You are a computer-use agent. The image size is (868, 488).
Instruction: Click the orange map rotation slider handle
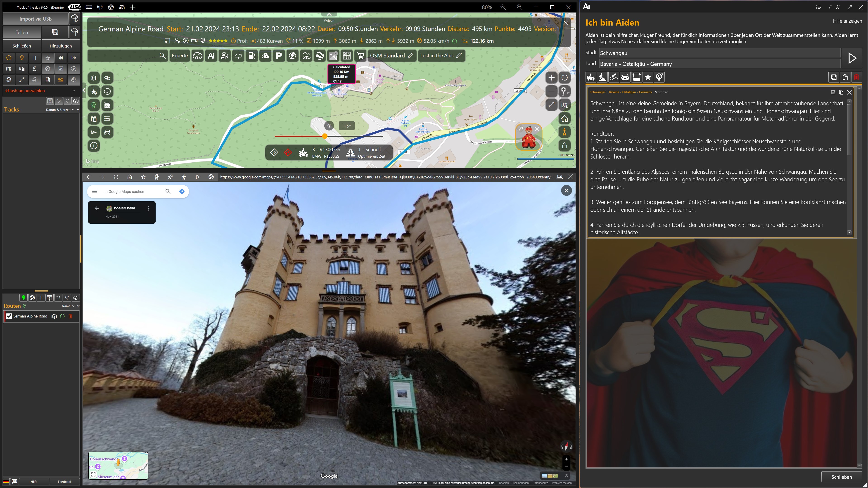point(325,136)
